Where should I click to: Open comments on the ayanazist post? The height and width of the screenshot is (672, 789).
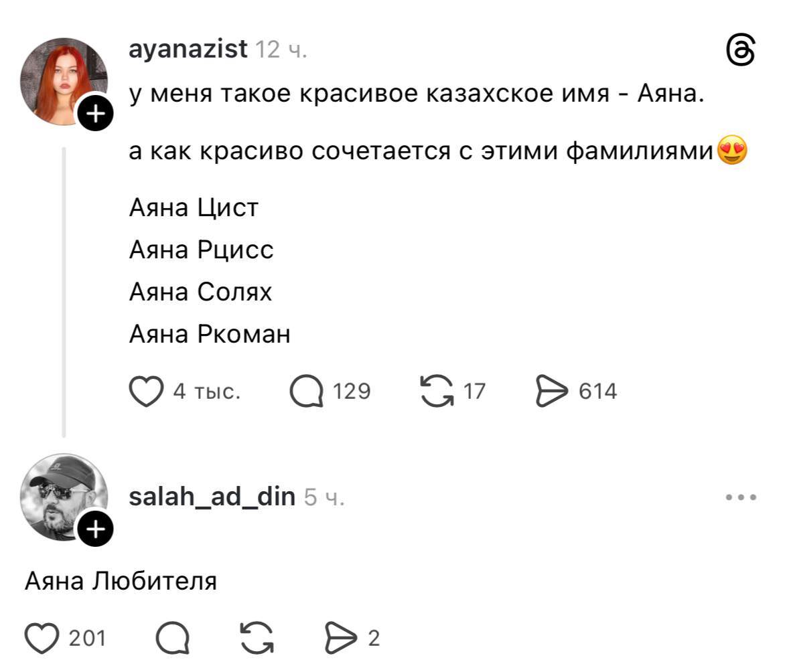click(306, 391)
